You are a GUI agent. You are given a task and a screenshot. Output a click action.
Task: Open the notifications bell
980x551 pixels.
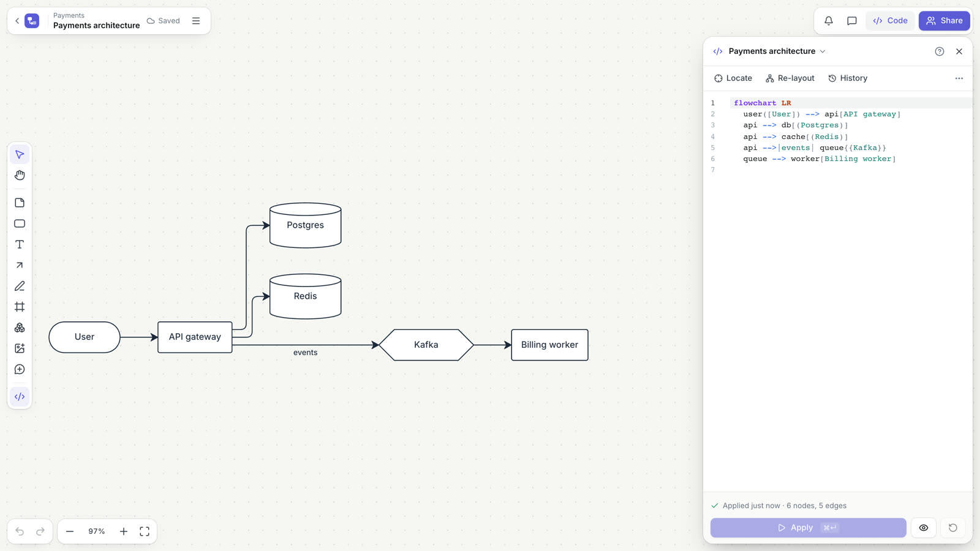(829, 21)
